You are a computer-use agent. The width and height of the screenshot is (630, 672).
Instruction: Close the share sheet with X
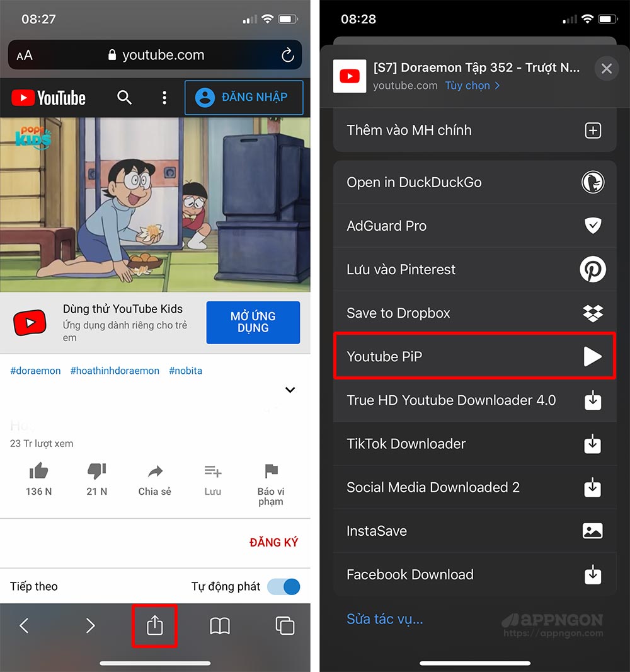point(607,68)
